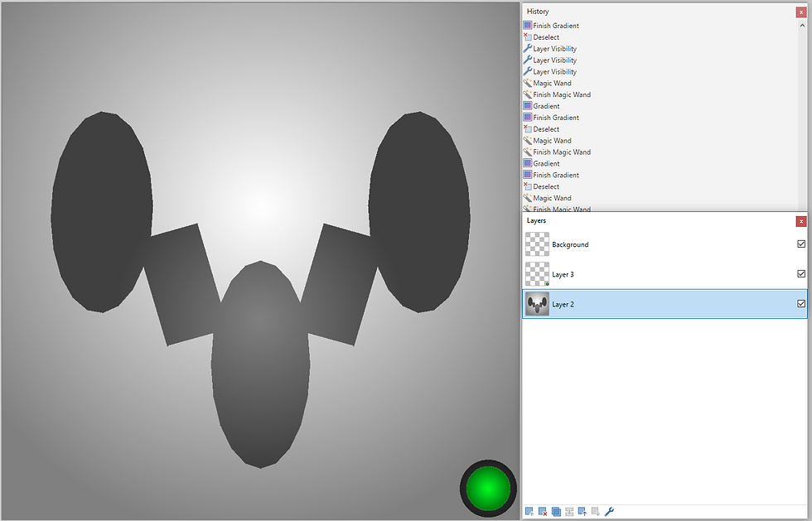Click History scrollbar up arrow
The image size is (812, 521).
pos(802,25)
